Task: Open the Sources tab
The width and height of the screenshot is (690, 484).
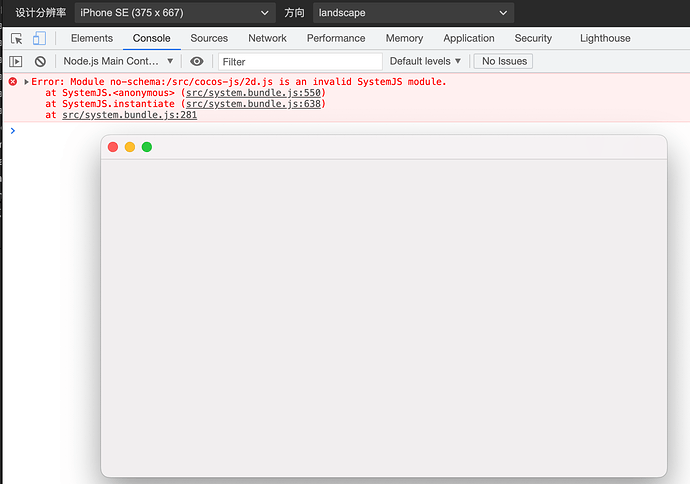Action: (x=209, y=38)
